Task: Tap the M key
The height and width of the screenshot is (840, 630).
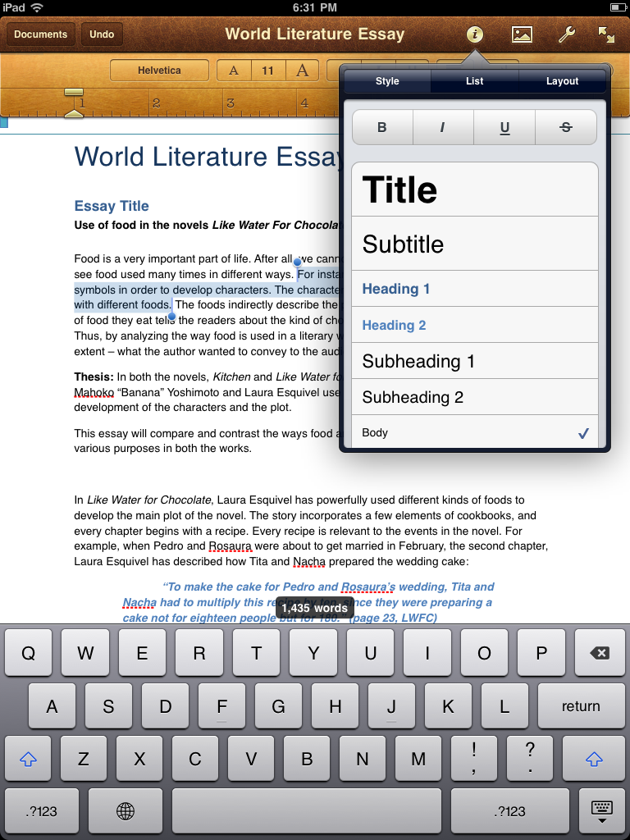Action: click(x=418, y=759)
